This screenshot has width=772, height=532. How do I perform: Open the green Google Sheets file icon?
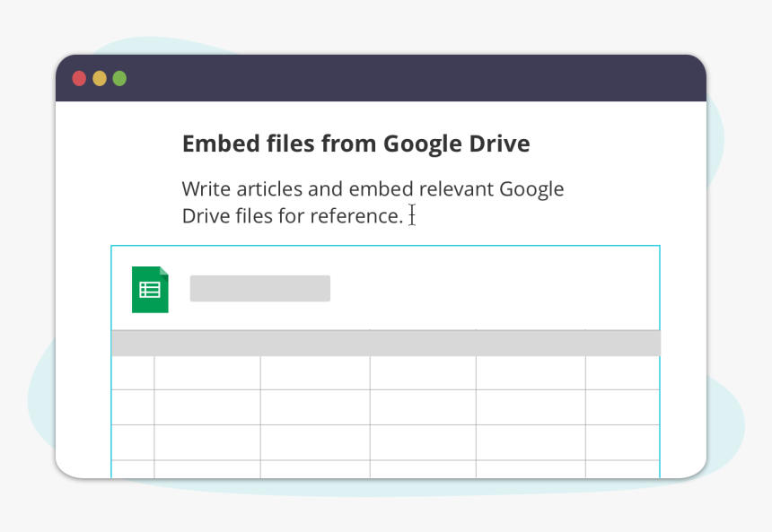click(x=150, y=290)
